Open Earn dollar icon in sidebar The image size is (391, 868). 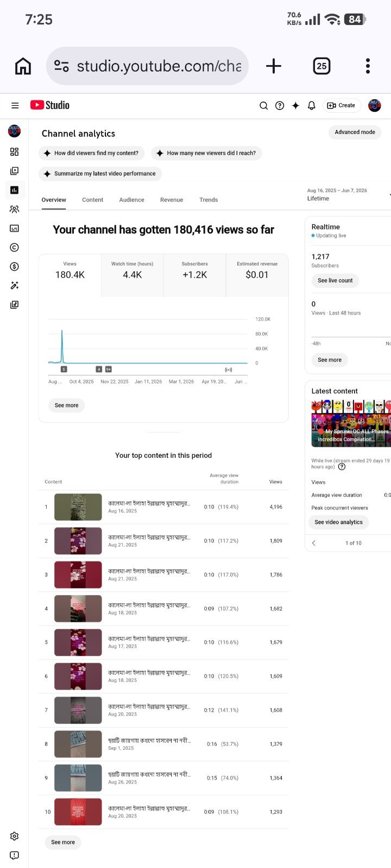point(15,266)
